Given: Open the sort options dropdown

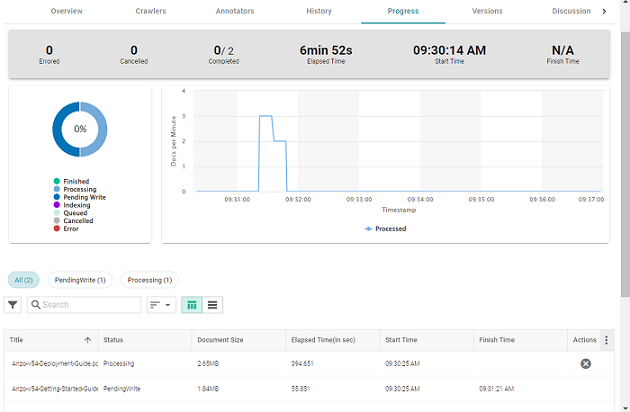Looking at the screenshot, I should pyautogui.click(x=160, y=305).
